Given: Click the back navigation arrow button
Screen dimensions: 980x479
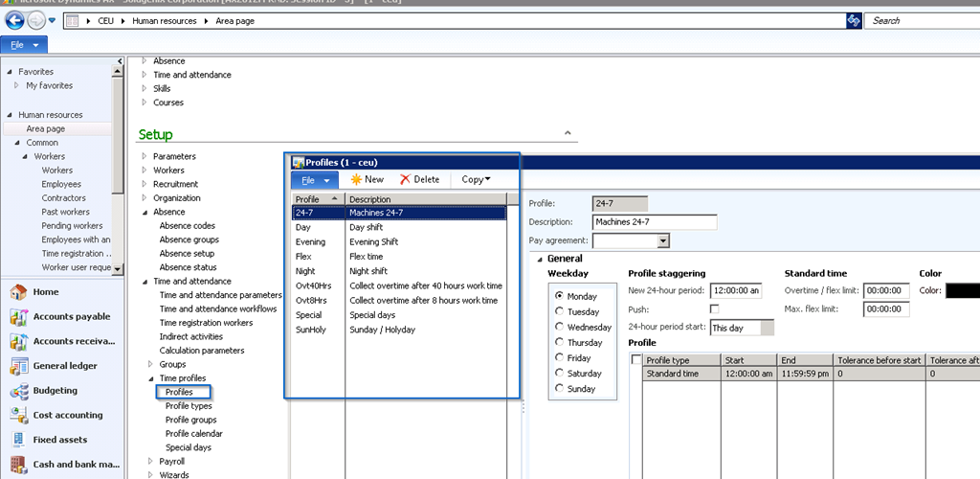Looking at the screenshot, I should [x=13, y=20].
